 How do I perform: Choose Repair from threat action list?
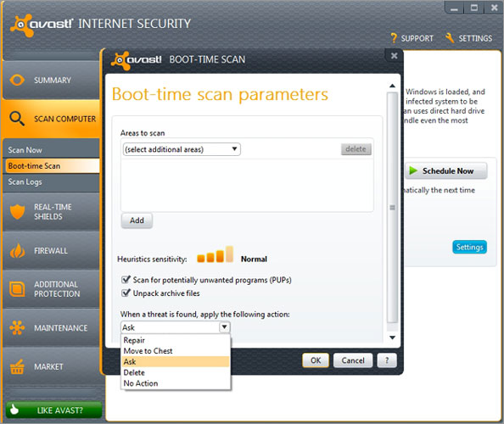pos(175,340)
